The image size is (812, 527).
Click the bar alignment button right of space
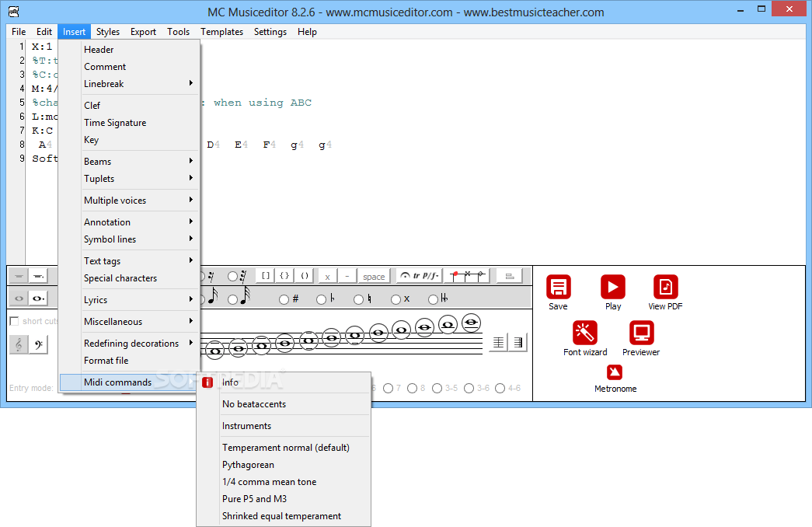pos(509,276)
